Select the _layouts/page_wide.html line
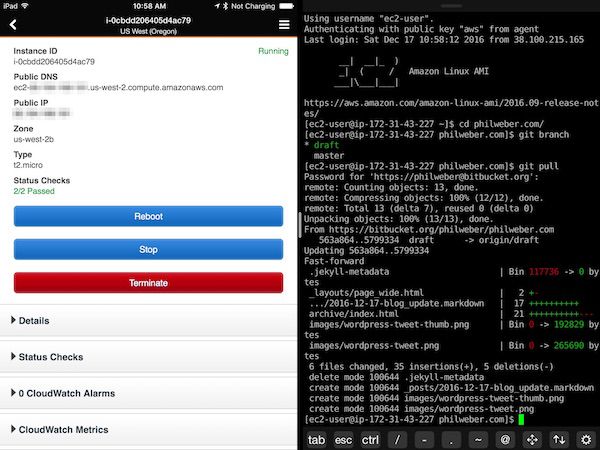 (x=424, y=293)
